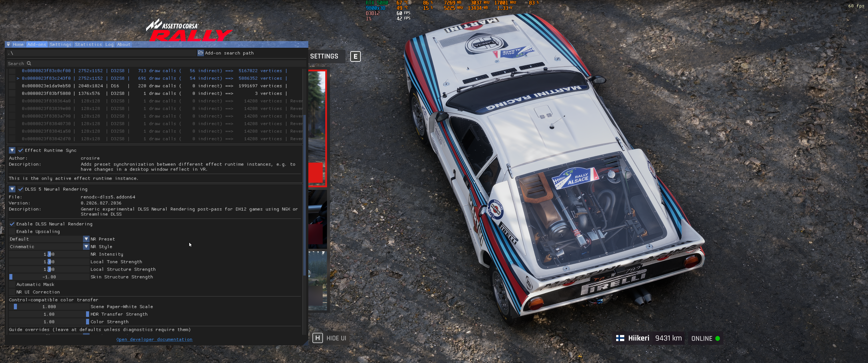Click the game's SETTINGS button
The width and height of the screenshot is (868, 363).
[324, 56]
